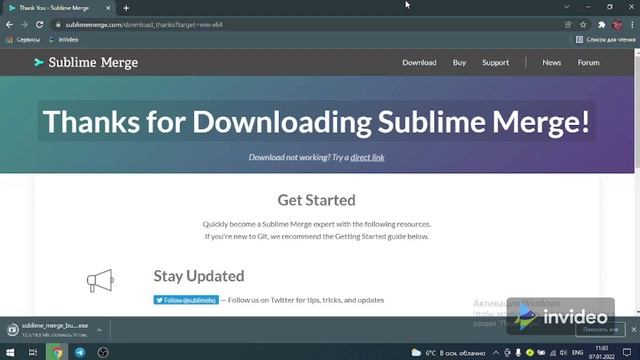640x360 pixels.
Task: Click the ENG language indicator
Action: 577,353
